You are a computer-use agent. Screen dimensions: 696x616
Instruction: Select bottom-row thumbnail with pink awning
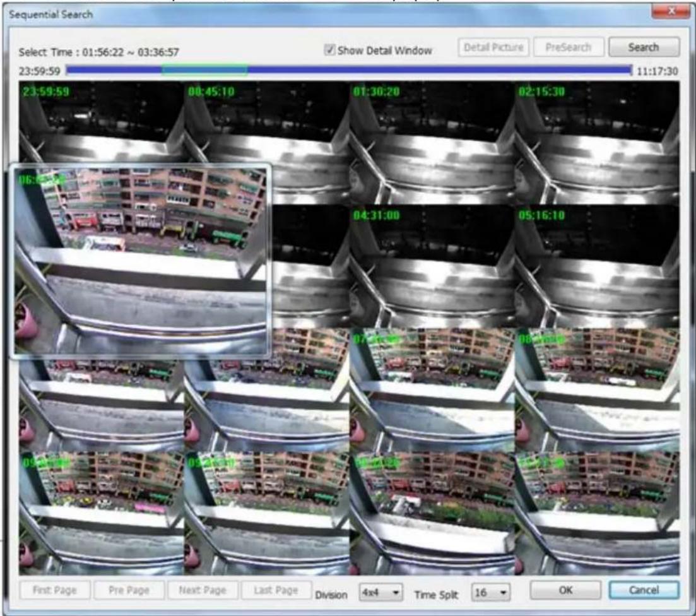point(101,513)
